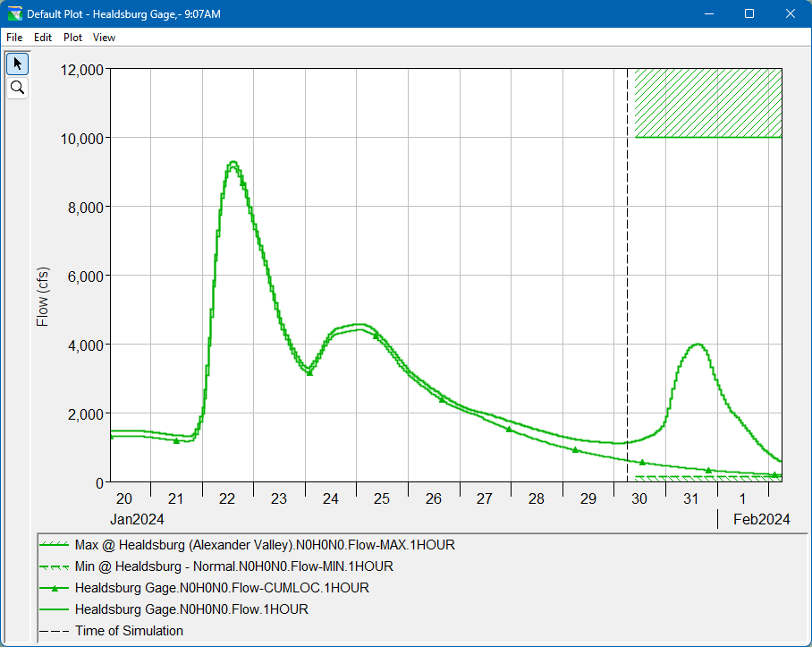This screenshot has width=812, height=647.
Task: Close the Default Plot window
Action: [x=791, y=14]
